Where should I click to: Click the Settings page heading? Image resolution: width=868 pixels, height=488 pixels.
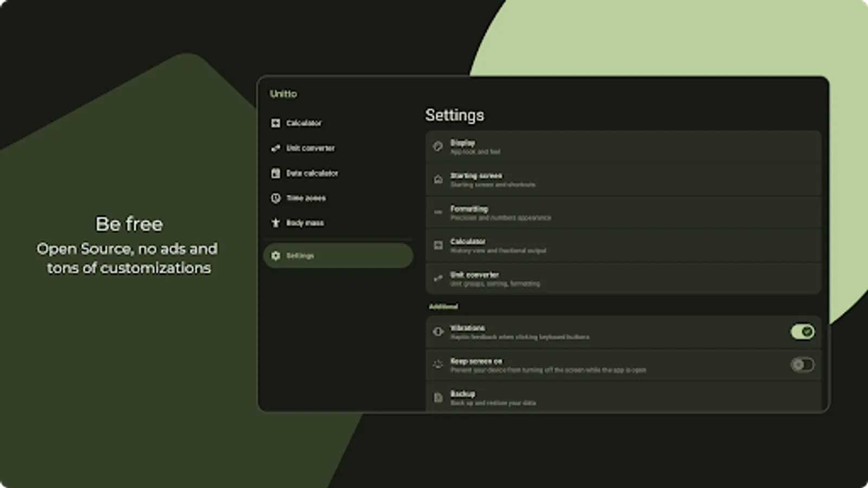click(455, 115)
